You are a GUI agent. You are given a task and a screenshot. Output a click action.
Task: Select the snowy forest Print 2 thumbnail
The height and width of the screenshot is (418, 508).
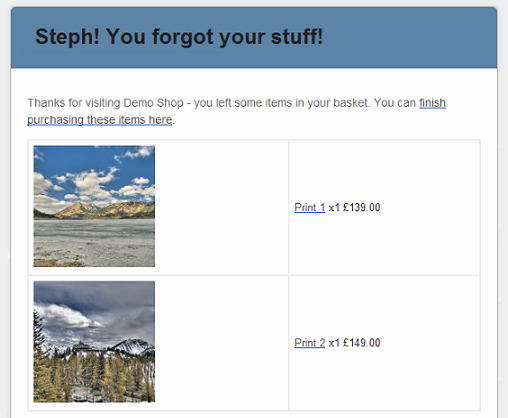(x=94, y=342)
